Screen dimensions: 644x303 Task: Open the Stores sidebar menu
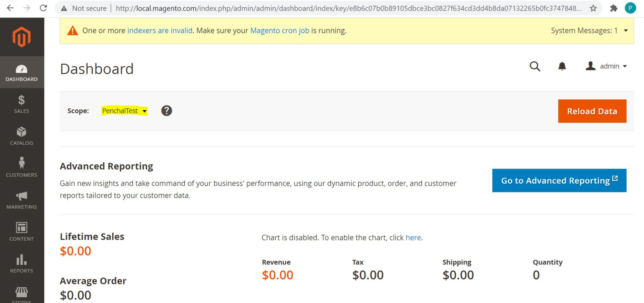pos(22,294)
